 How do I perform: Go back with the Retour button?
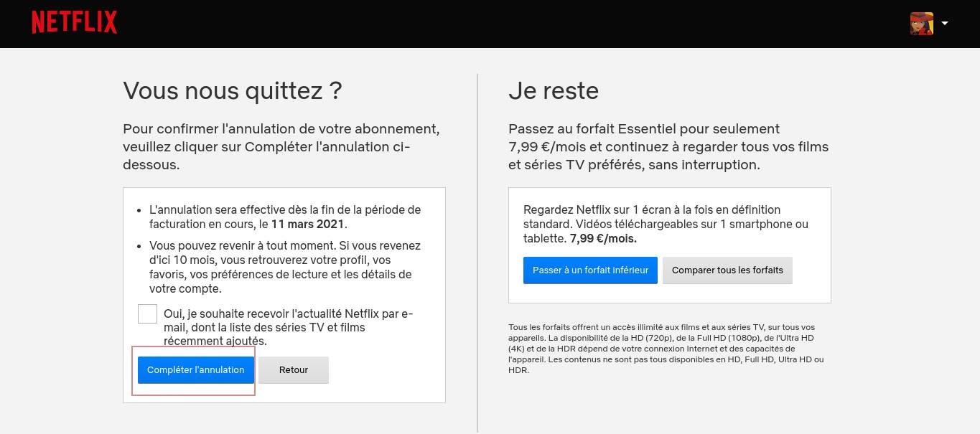click(x=293, y=370)
